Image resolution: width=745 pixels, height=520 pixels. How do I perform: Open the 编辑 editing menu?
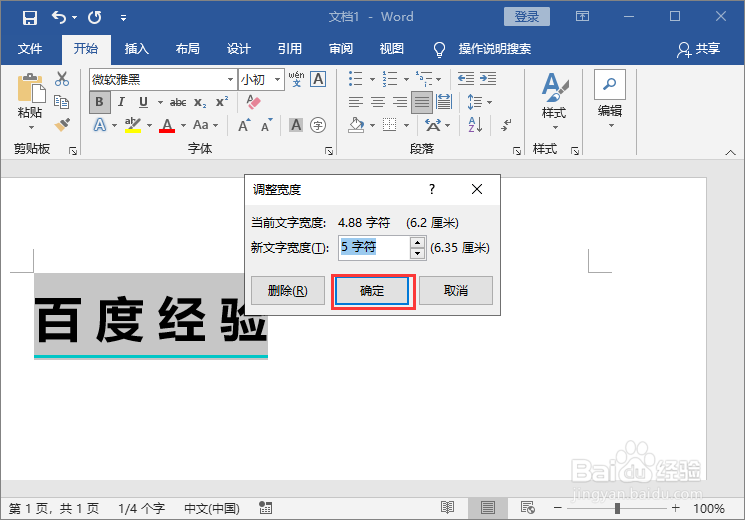610,99
